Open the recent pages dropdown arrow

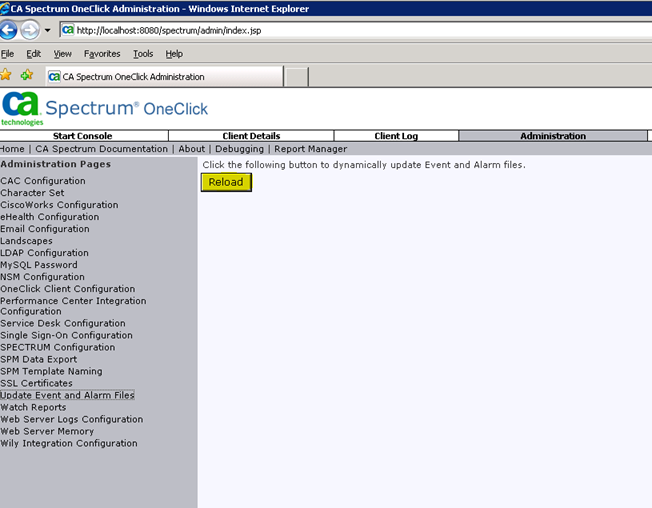coord(47,30)
